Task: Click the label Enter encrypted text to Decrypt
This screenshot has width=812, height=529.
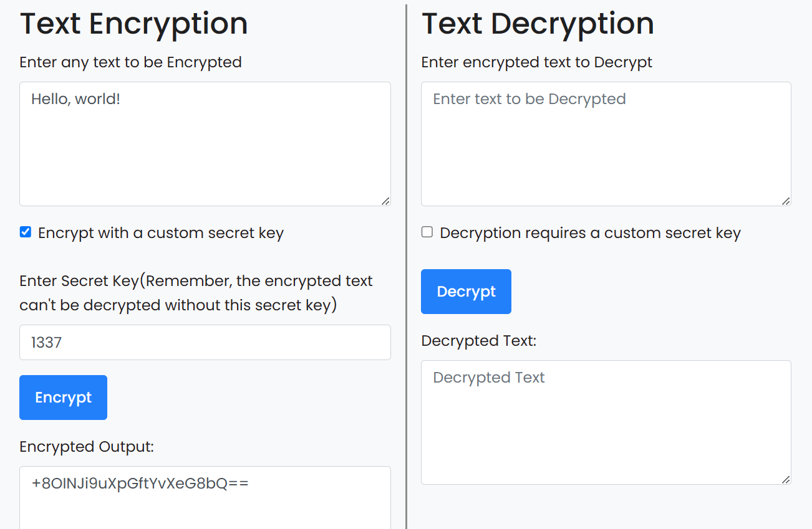Action: (537, 62)
